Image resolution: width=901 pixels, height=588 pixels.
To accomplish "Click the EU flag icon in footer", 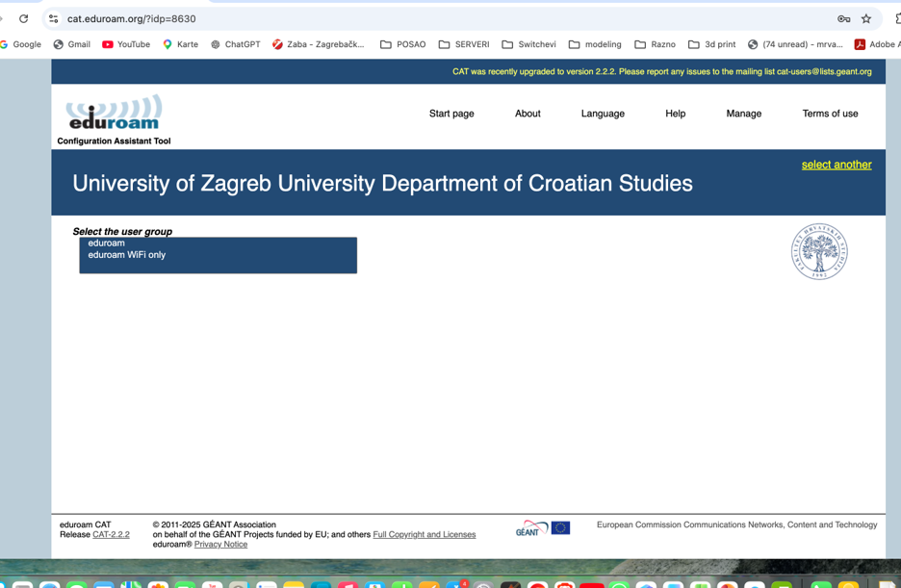I will 561,527.
